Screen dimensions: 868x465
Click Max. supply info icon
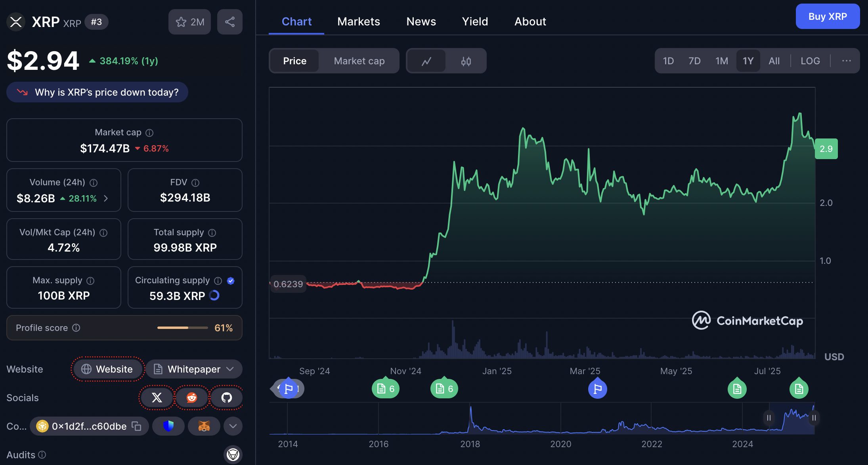pyautogui.click(x=90, y=281)
